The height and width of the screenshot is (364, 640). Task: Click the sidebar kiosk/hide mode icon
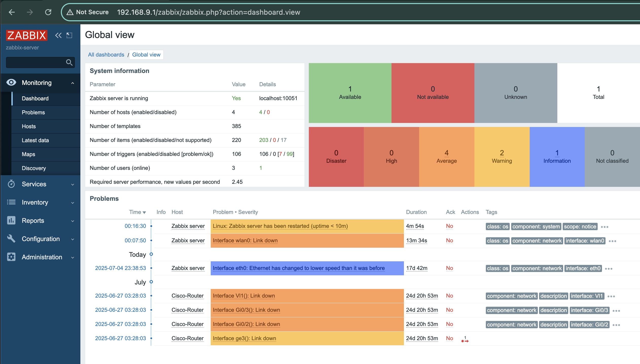point(69,35)
